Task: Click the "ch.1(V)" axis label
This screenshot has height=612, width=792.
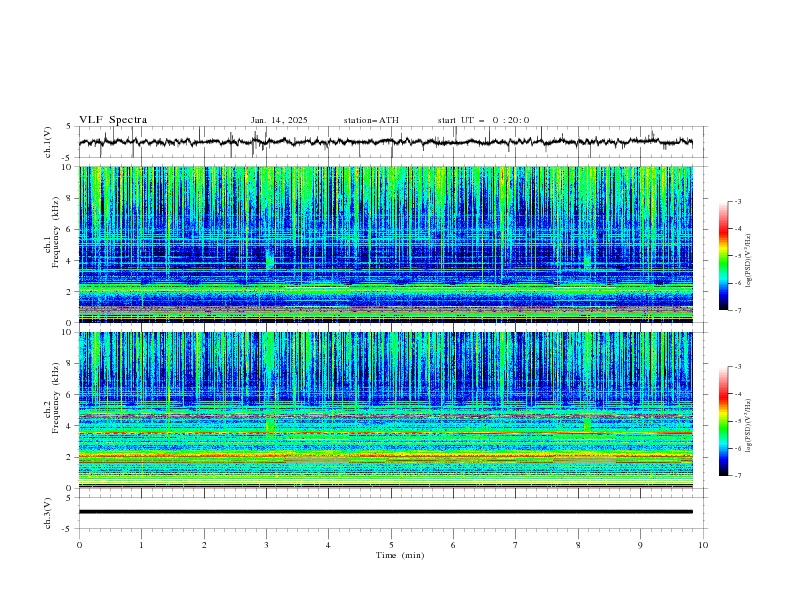Action: pyautogui.click(x=48, y=142)
